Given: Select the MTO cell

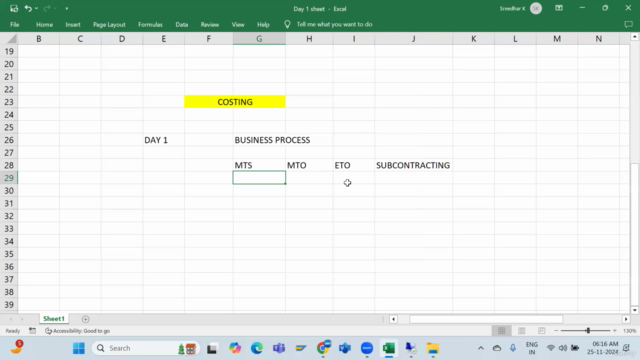Looking at the screenshot, I should tap(309, 165).
